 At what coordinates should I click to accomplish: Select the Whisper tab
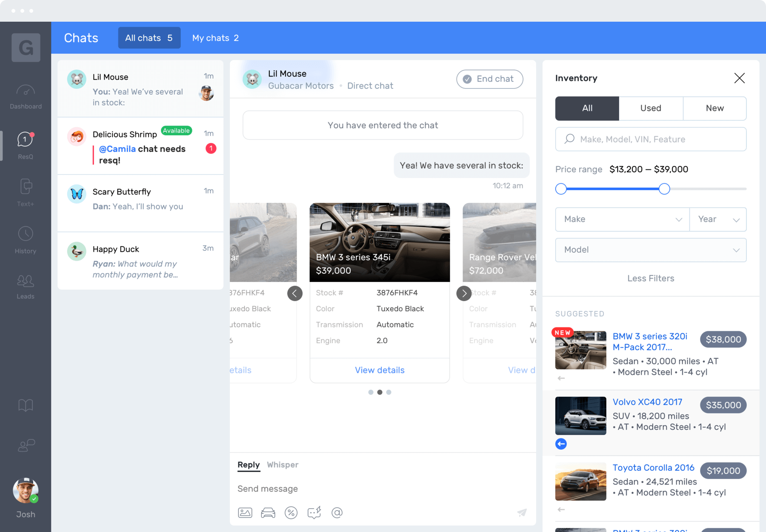click(x=283, y=465)
